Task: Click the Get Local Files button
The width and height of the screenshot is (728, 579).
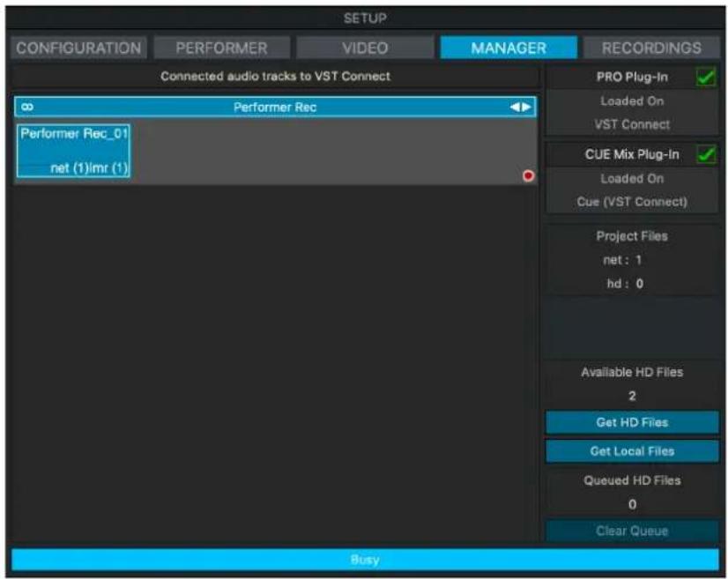Action: tap(632, 451)
